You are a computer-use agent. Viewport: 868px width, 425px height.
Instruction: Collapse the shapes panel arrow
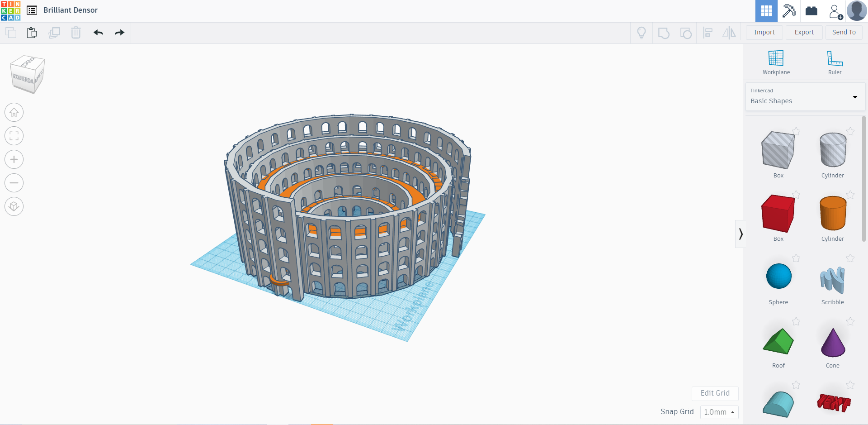point(741,234)
